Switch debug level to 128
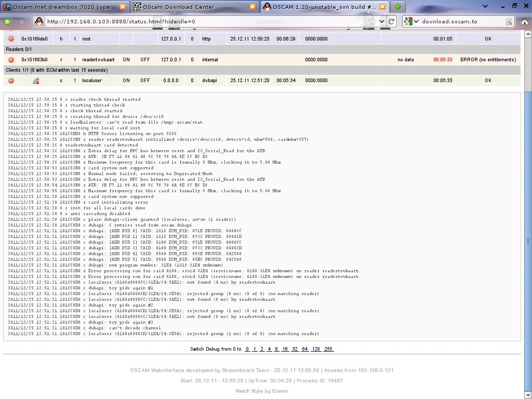The height and width of the screenshot is (399, 532). click(316, 349)
